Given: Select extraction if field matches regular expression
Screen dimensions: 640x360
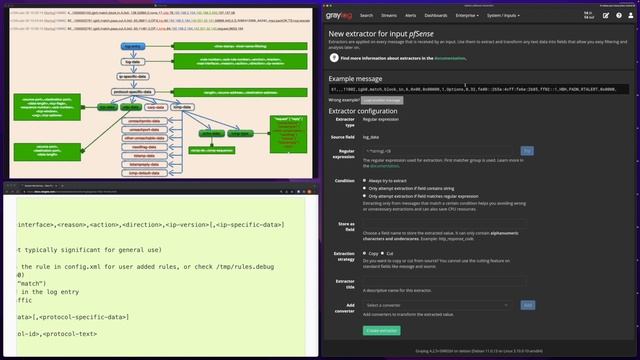Looking at the screenshot, I should click(x=364, y=196).
